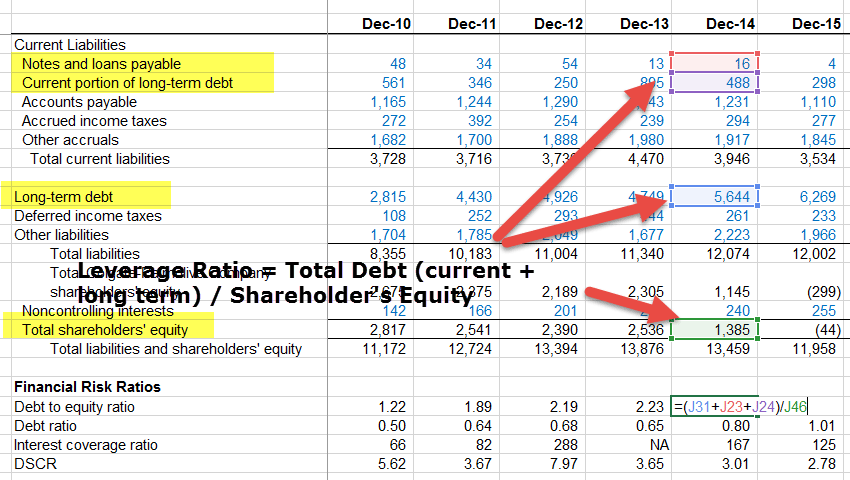Image resolution: width=850 pixels, height=480 pixels.
Task: Select Dec-11 deferred income taxes value 252
Action: coord(480,215)
